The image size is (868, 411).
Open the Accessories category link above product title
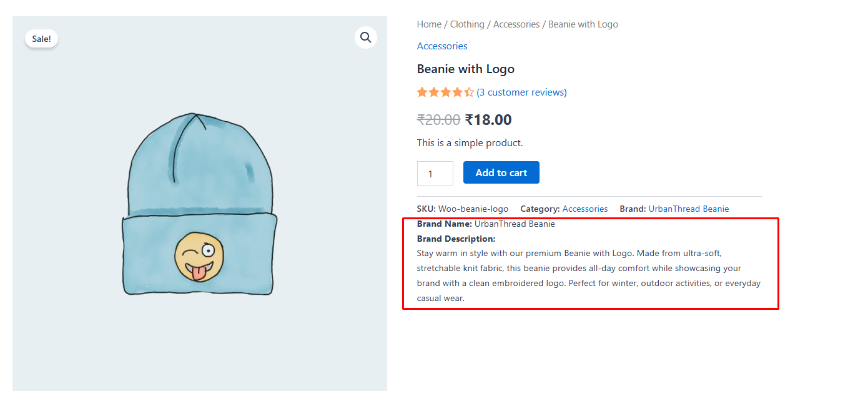click(x=442, y=46)
